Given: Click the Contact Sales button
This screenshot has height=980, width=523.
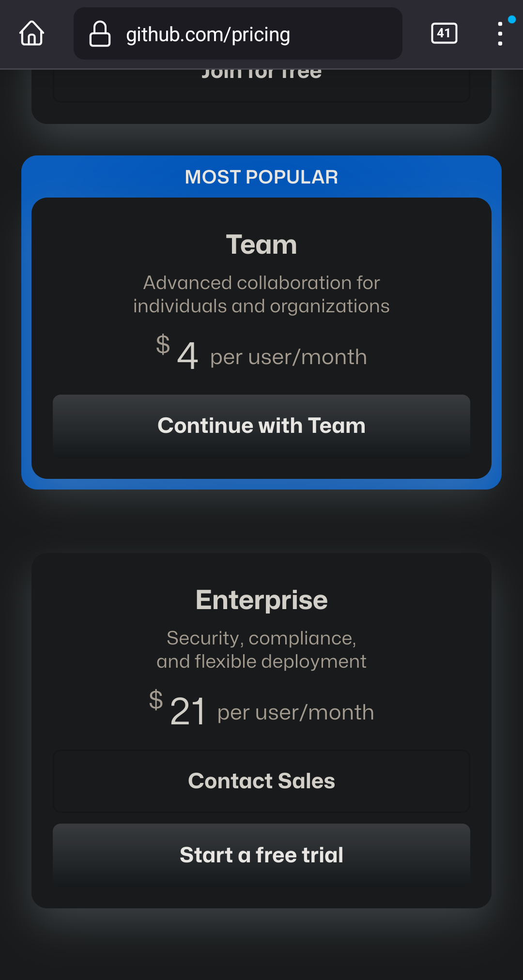Looking at the screenshot, I should point(261,781).
